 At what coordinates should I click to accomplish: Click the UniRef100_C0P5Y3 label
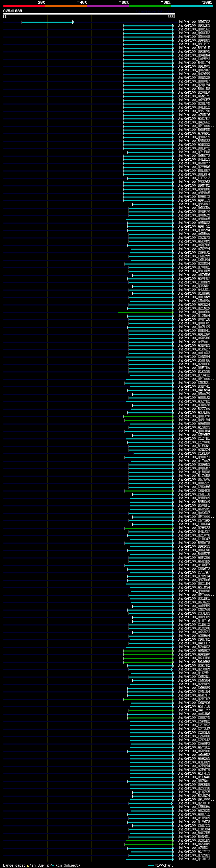[194, 59]
